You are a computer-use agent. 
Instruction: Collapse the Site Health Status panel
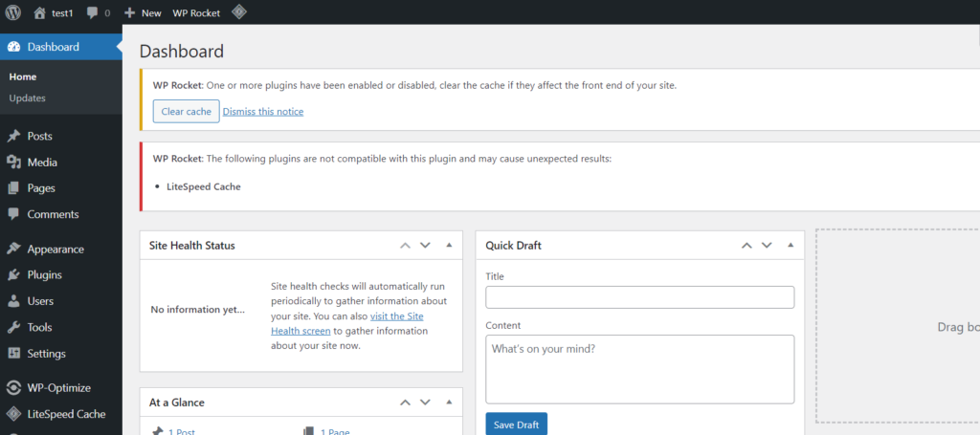(x=449, y=246)
